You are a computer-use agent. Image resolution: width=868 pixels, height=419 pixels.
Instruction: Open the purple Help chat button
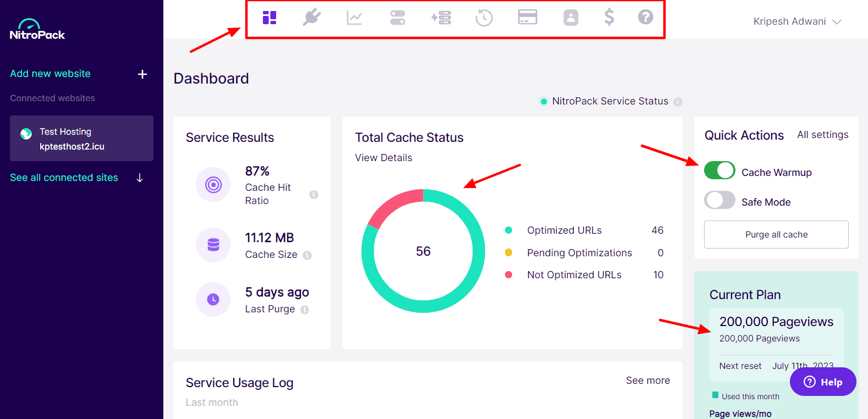tap(823, 382)
